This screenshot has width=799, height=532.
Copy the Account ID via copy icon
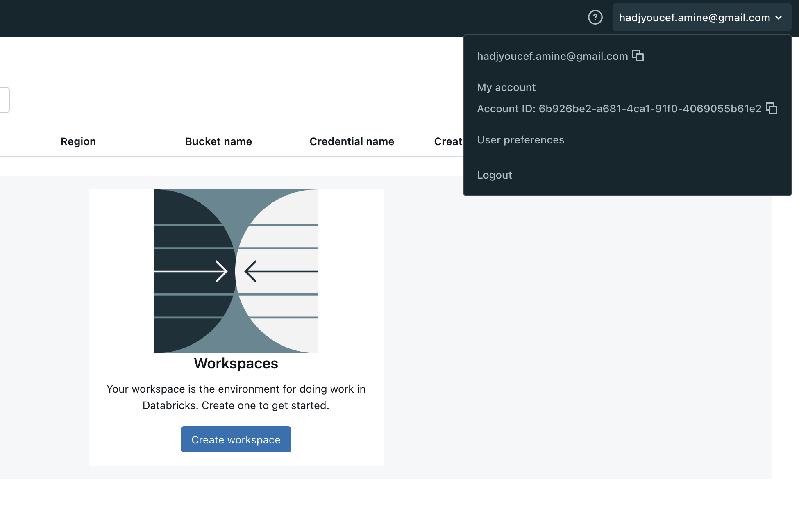[x=772, y=108]
